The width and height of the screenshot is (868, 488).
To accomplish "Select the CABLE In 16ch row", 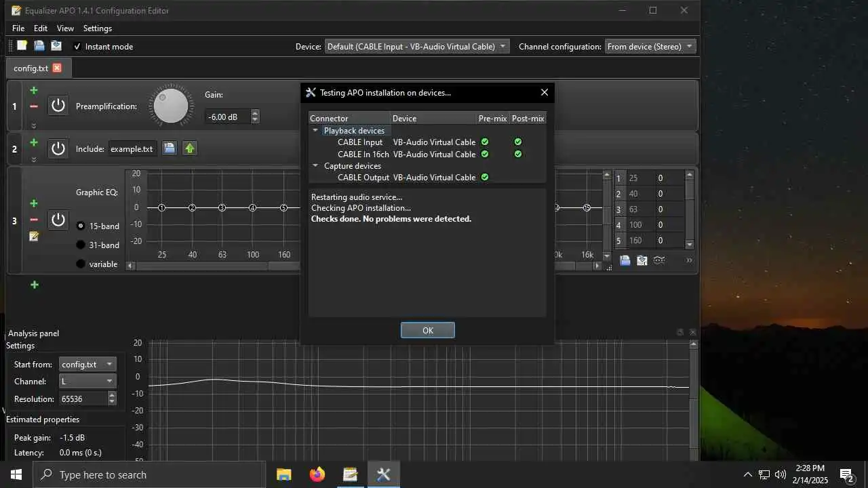I will (x=427, y=154).
